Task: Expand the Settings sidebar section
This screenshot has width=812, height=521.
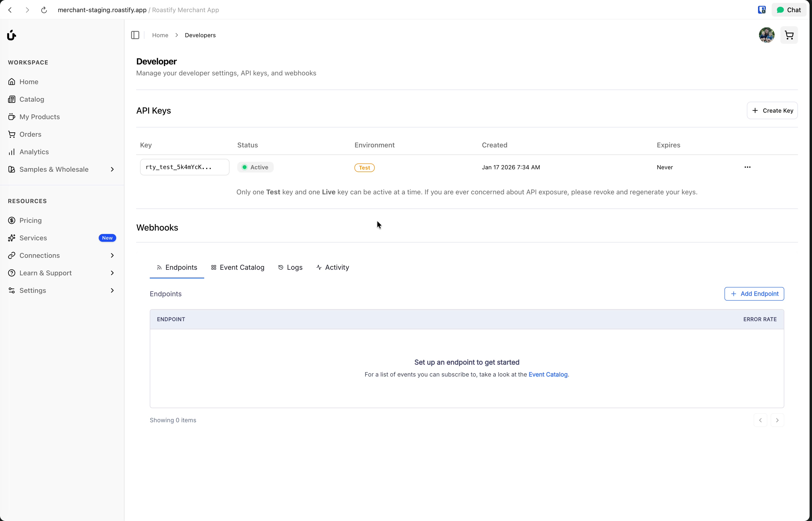Action: tap(112, 291)
